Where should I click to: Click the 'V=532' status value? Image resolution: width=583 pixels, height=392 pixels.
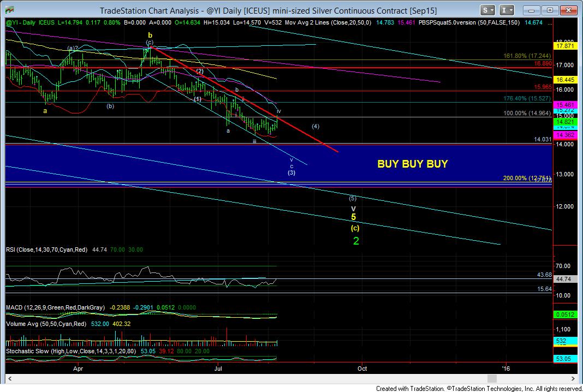[x=273, y=23]
